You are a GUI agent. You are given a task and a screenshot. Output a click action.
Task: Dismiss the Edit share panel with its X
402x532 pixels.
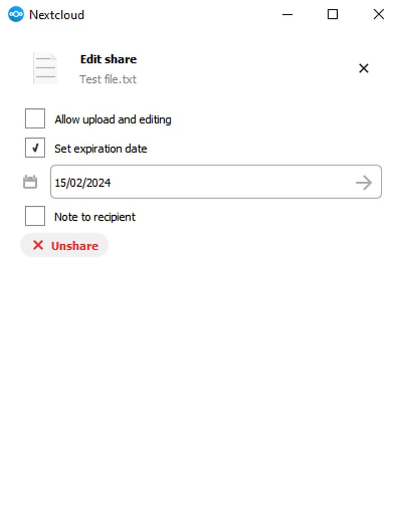click(x=363, y=68)
